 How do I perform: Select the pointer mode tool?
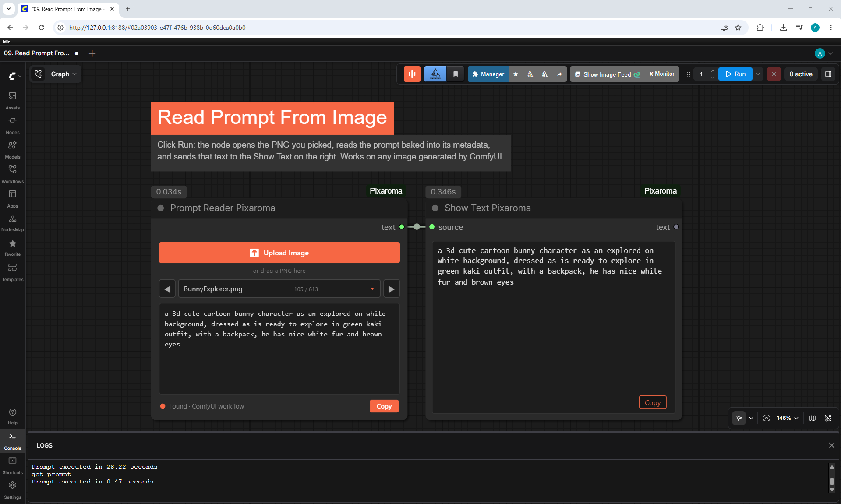point(739,418)
